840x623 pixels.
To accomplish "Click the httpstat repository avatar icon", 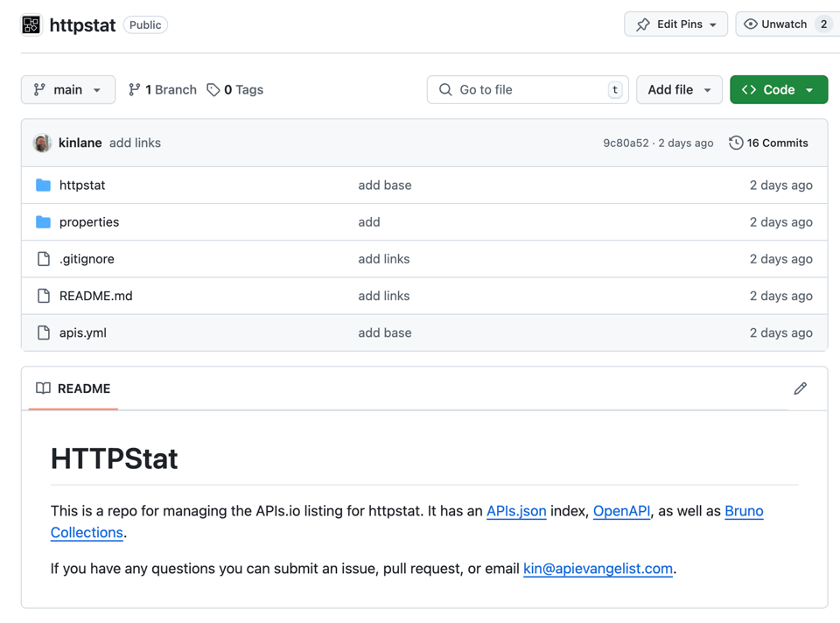I will point(31,24).
